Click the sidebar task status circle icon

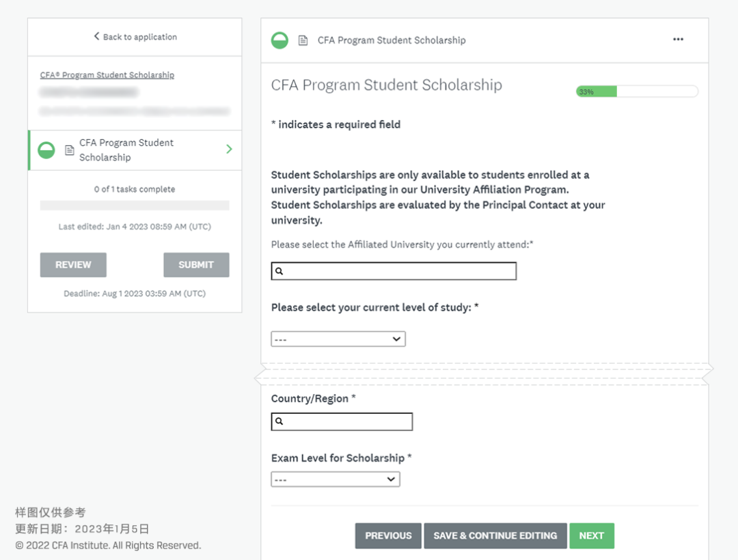[x=46, y=150]
